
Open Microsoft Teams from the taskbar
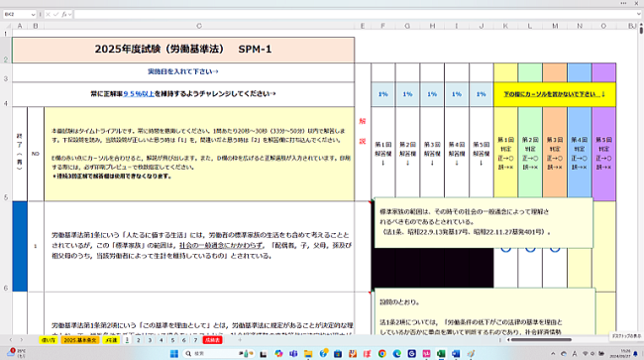(293, 353)
